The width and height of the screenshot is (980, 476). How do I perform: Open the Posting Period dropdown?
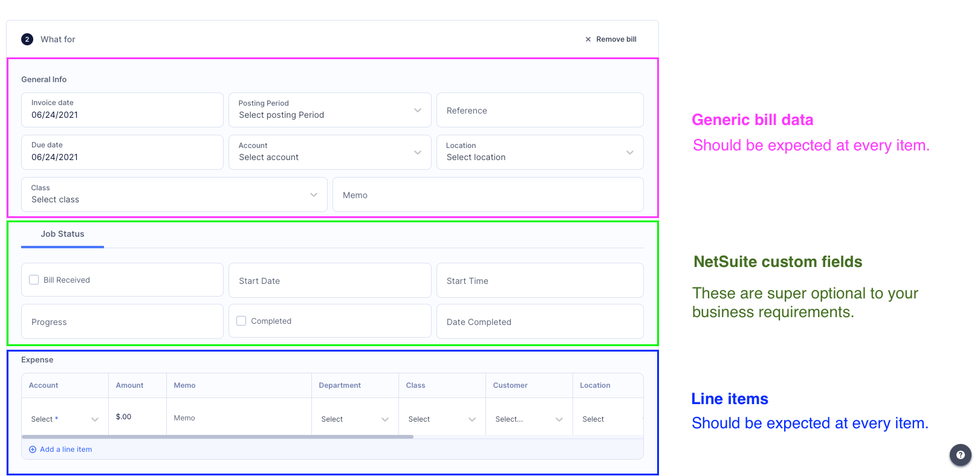pos(329,110)
